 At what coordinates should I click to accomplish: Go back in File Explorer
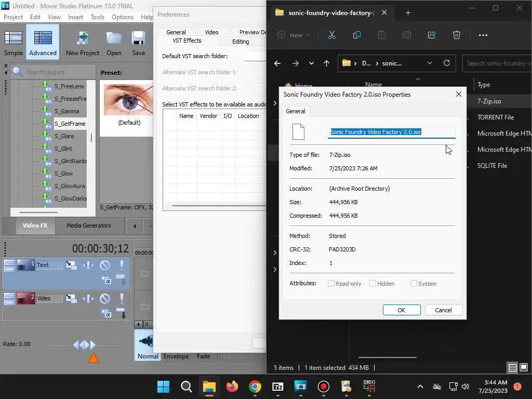[x=277, y=63]
